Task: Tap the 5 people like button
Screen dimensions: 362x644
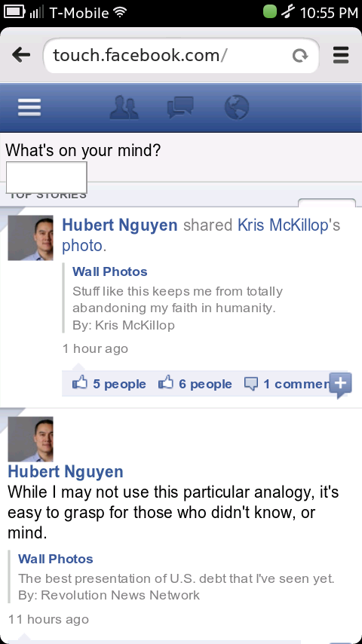Action: (x=109, y=384)
